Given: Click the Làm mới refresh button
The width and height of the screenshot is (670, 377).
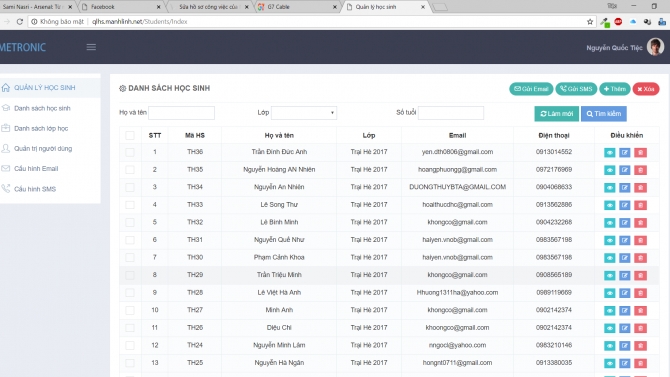Looking at the screenshot, I should coord(556,114).
